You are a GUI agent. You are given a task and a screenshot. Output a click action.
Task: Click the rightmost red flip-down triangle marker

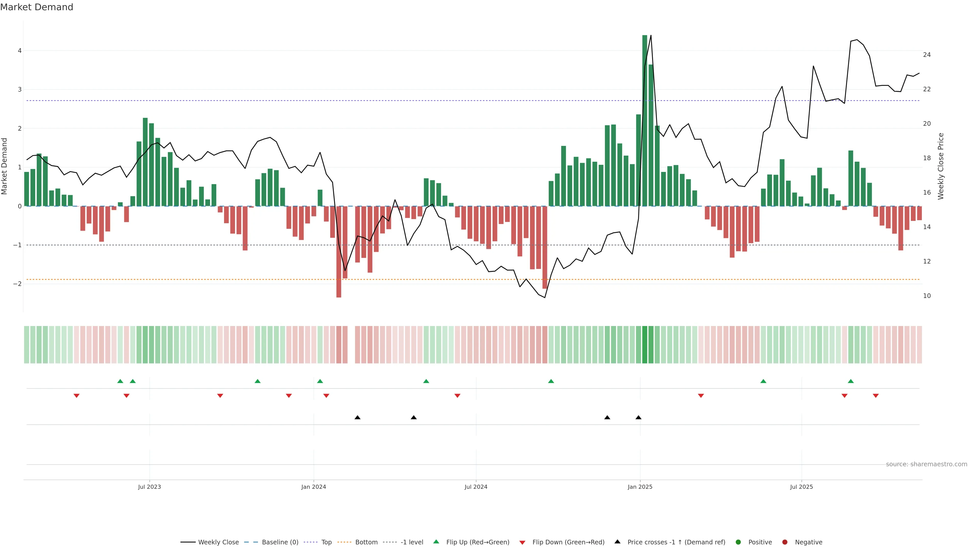tap(876, 396)
